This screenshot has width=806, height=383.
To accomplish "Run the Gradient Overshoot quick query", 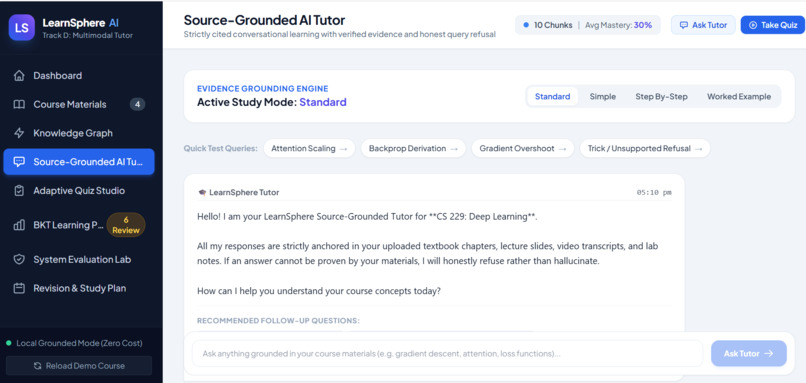I will click(x=523, y=149).
